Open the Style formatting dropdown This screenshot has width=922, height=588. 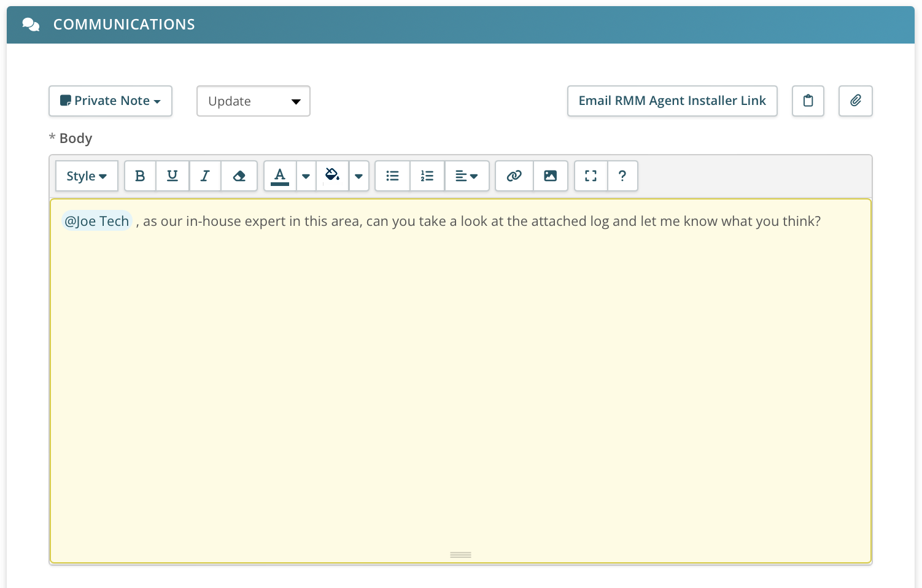(x=87, y=176)
